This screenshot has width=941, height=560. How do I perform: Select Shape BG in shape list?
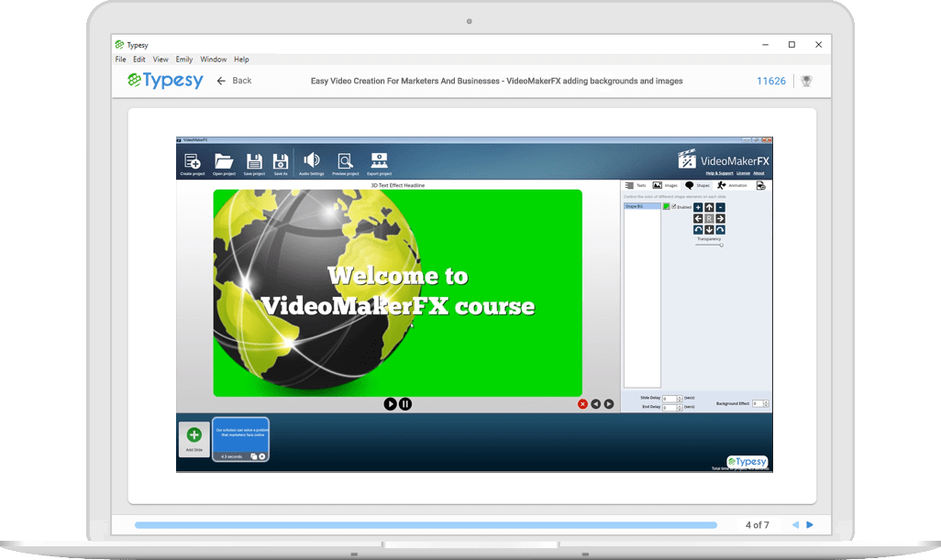click(642, 206)
